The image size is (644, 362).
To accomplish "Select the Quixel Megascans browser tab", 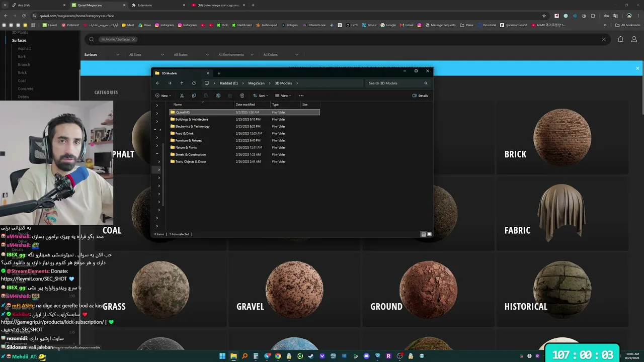I will point(98,5).
